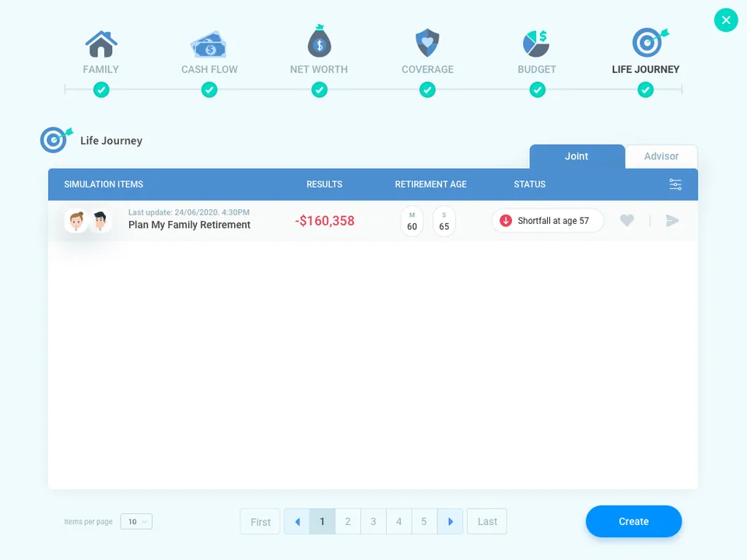Select the BUDGET step label
The width and height of the screenshot is (747, 560).
(x=537, y=69)
